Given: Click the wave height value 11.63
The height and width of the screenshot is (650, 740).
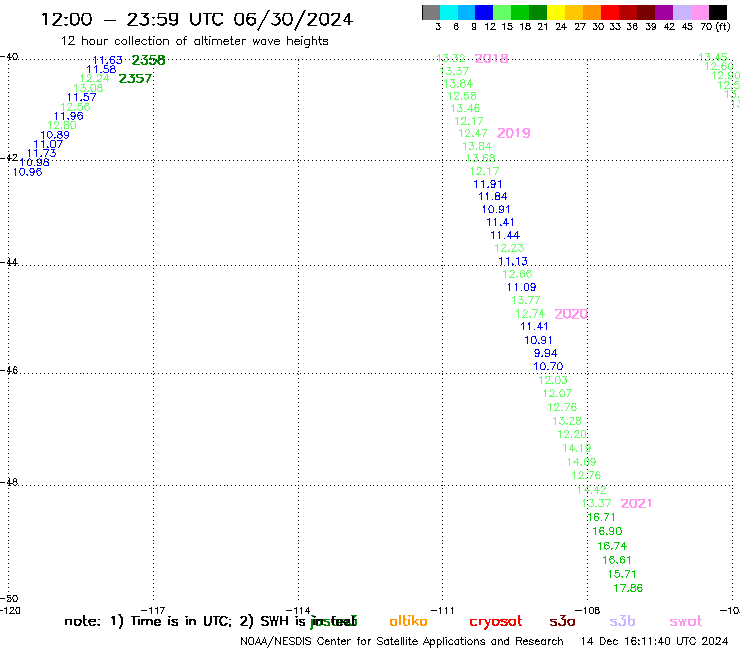Looking at the screenshot, I should [108, 60].
